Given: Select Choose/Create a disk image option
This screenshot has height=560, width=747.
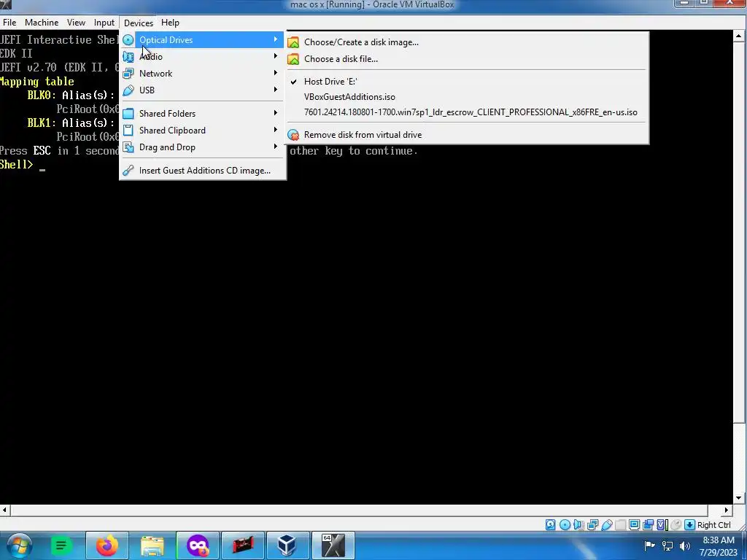Looking at the screenshot, I should click(x=468, y=42).
